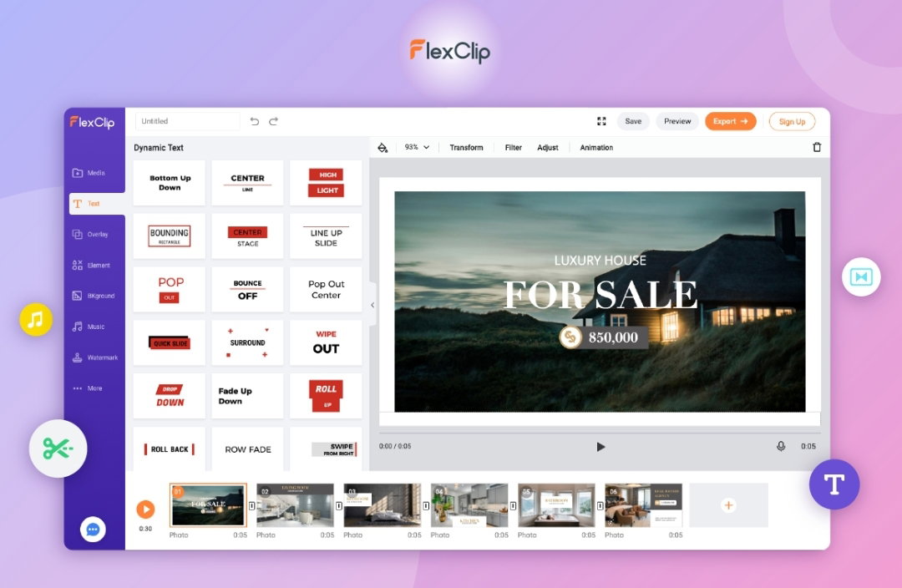
Task: Click the trash delete icon
Action: (x=817, y=147)
